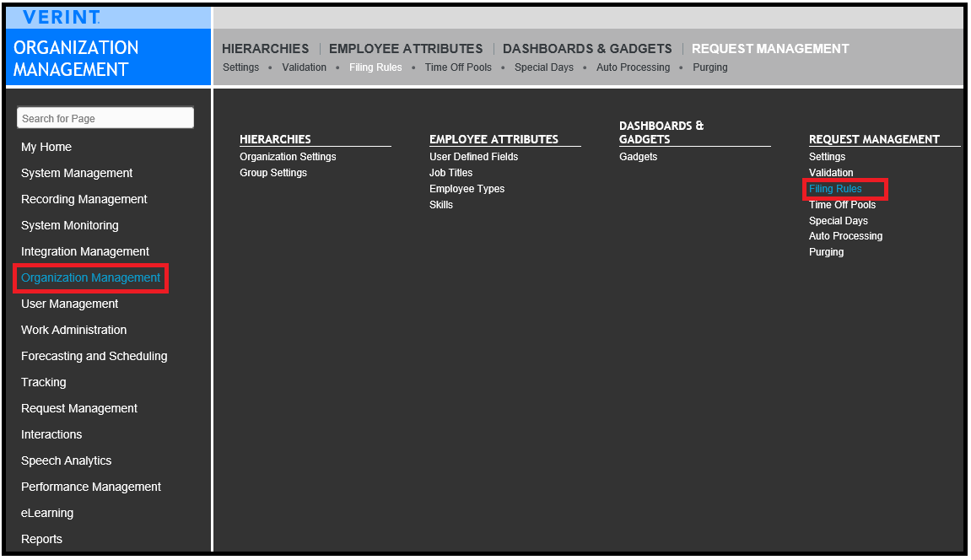The width and height of the screenshot is (971, 560).
Task: Open Reports in the sidebar
Action: [x=41, y=539]
